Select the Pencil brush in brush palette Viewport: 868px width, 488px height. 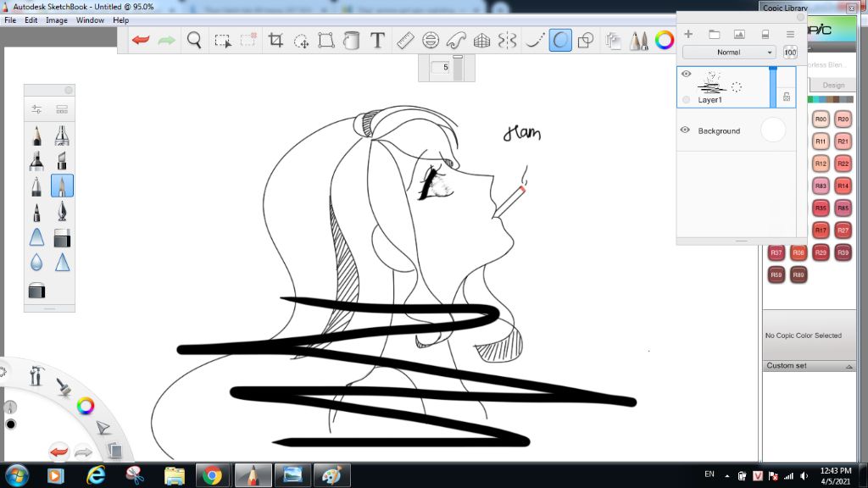tap(36, 136)
